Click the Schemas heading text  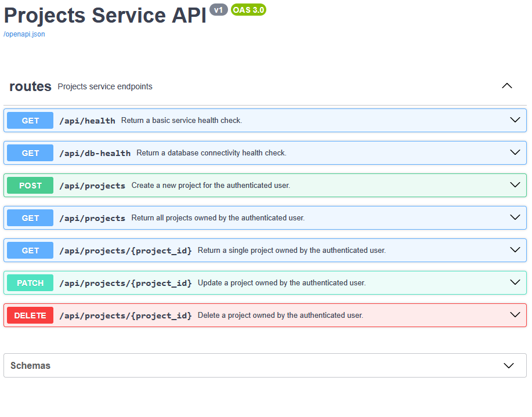click(x=30, y=366)
